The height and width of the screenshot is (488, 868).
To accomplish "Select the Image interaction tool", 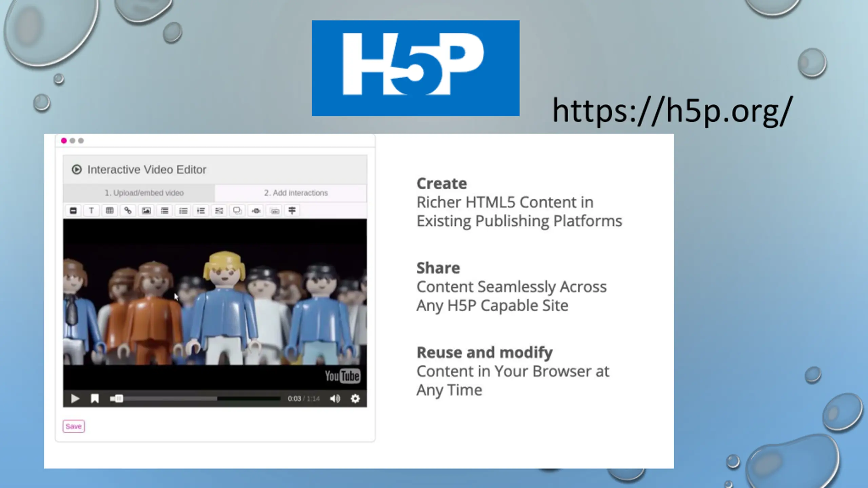I will 146,211.
